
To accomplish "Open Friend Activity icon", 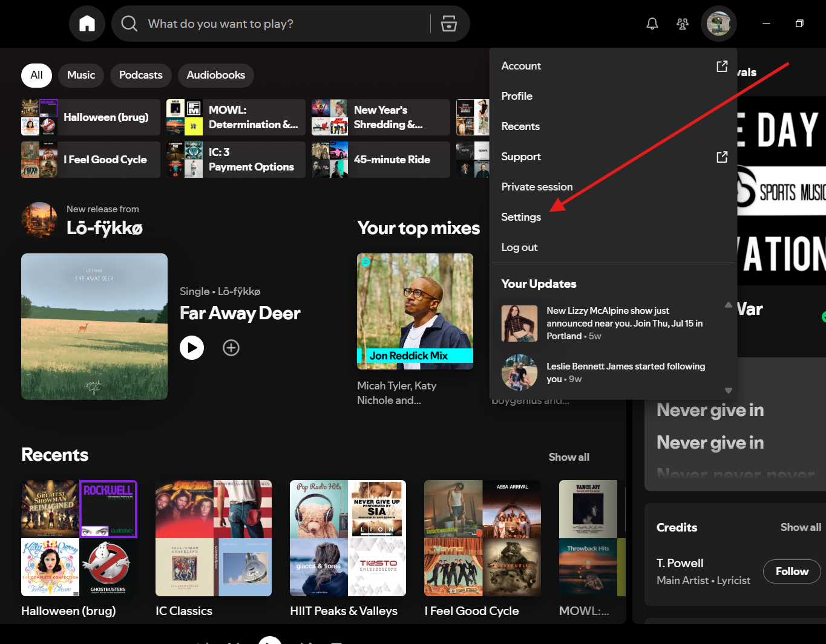I will (683, 24).
